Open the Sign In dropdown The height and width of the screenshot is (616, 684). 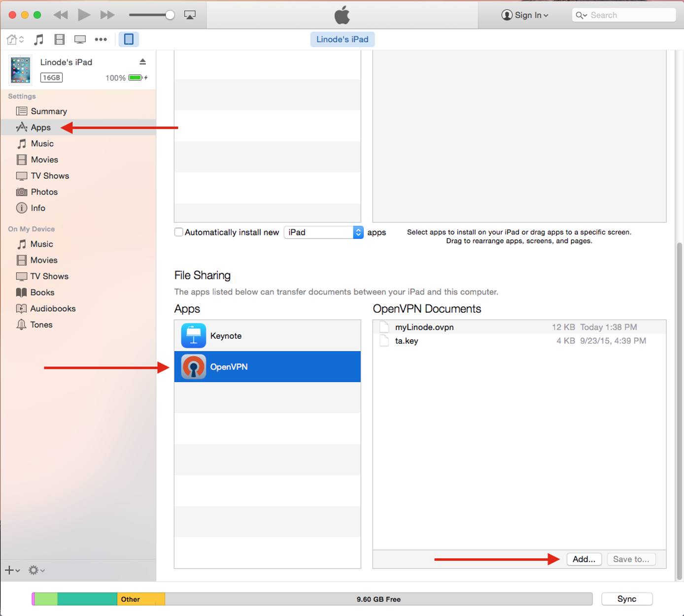(524, 15)
